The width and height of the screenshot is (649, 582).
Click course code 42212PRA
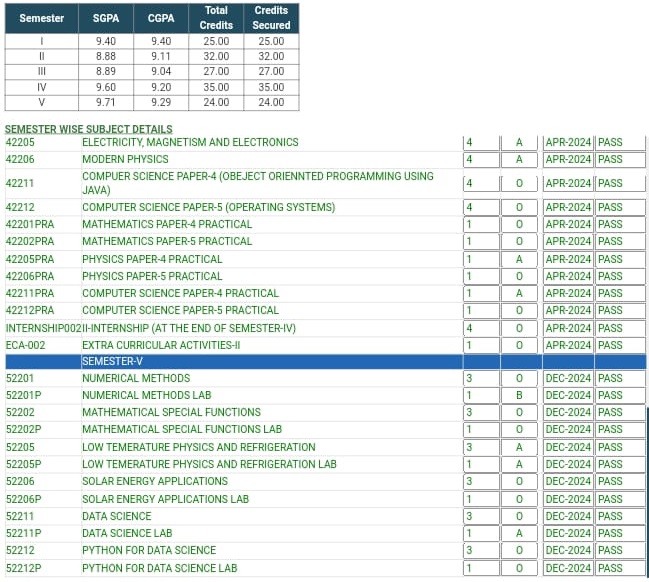pyautogui.click(x=30, y=310)
